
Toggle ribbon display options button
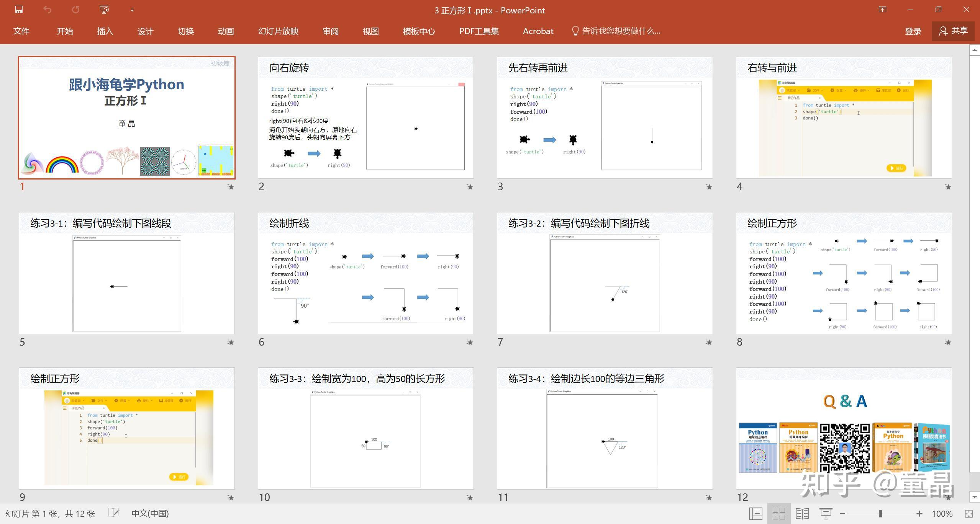tap(882, 10)
